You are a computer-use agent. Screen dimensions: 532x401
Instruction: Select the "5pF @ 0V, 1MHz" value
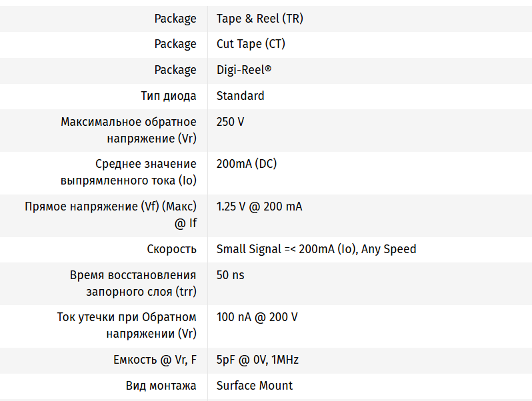click(x=257, y=360)
